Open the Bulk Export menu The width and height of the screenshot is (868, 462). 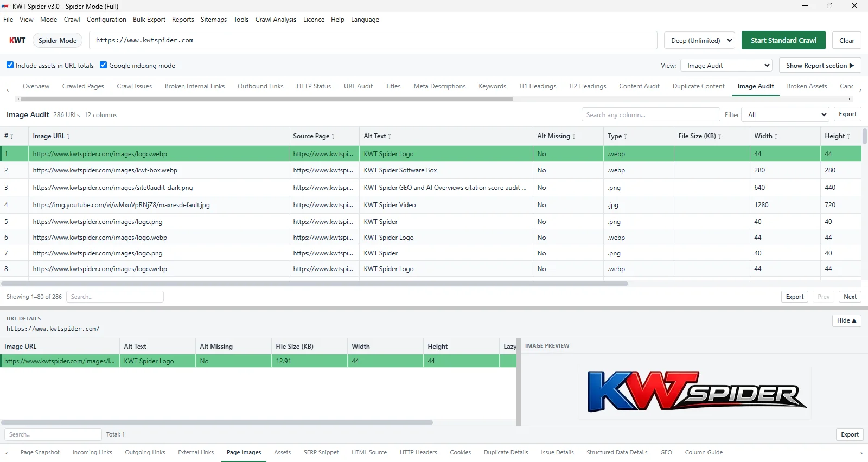coord(149,20)
